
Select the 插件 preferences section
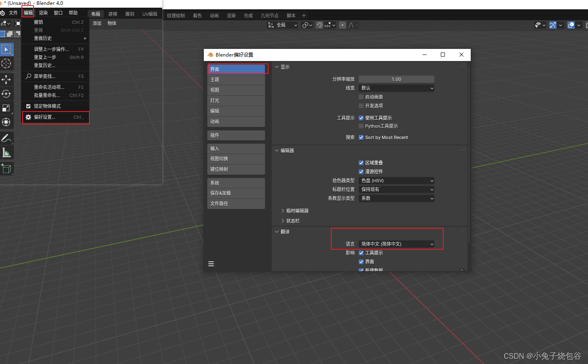tap(236, 135)
